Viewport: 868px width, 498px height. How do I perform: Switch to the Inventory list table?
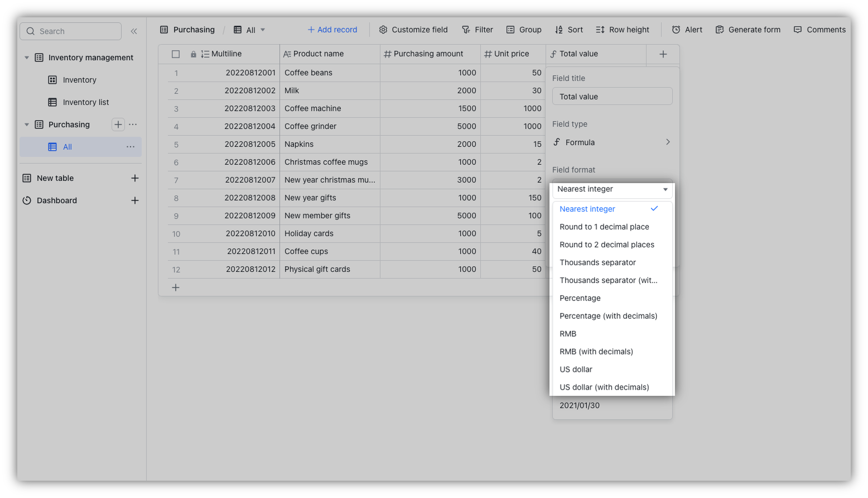tap(86, 102)
